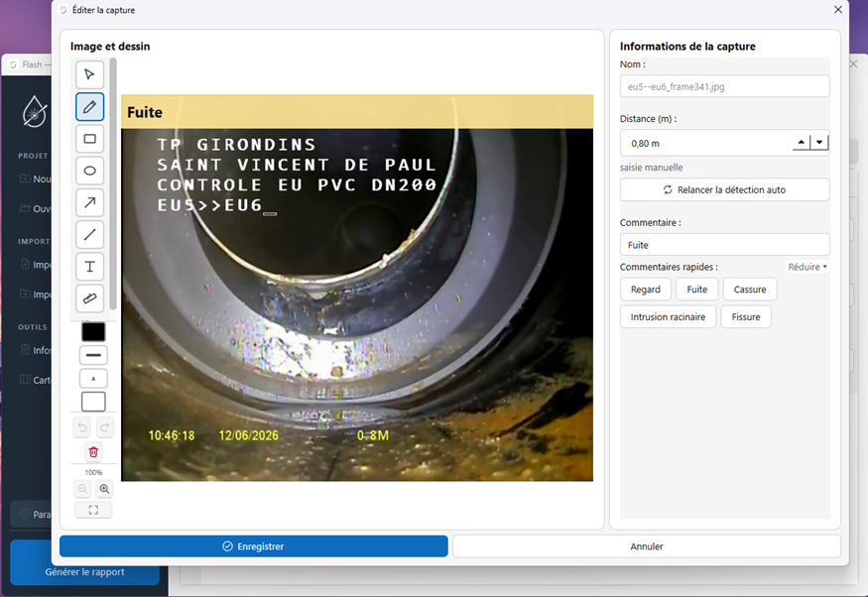This screenshot has width=868, height=597.
Task: Click Relancer la détection auto button
Action: click(724, 189)
